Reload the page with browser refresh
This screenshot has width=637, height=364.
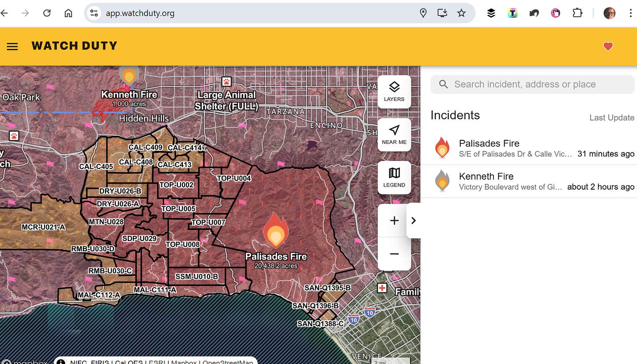point(47,13)
